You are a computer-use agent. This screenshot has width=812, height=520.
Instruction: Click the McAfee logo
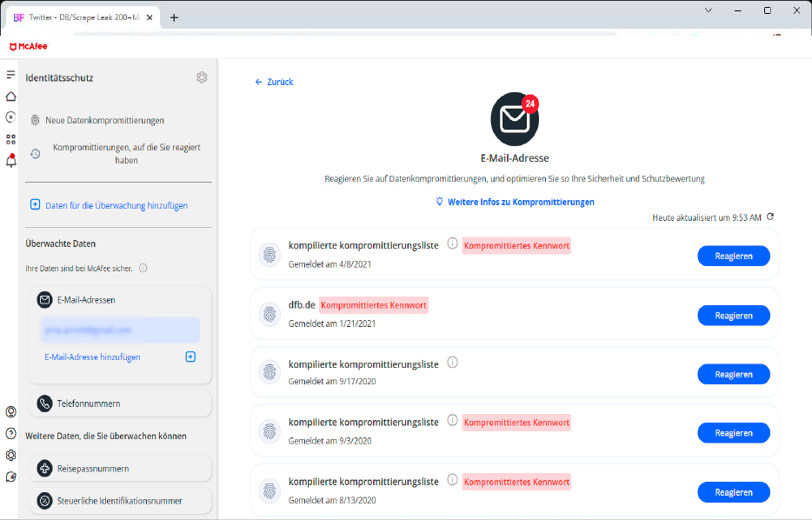pos(29,47)
